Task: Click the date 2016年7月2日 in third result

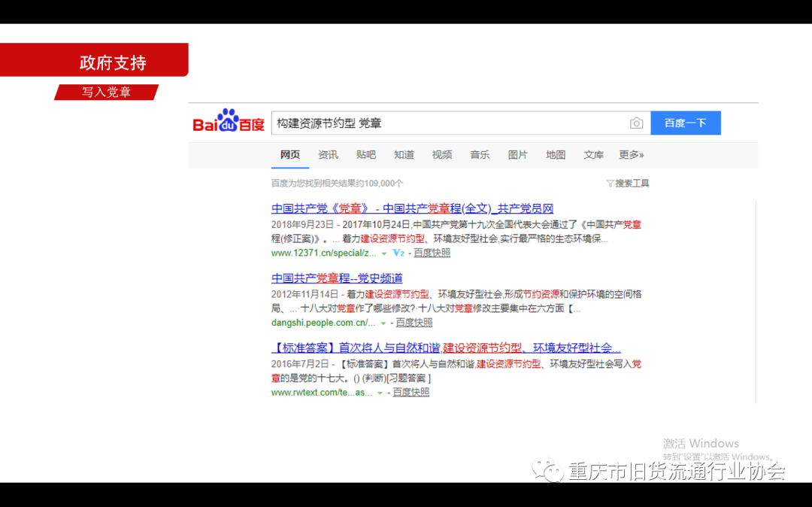Action: 300,364
